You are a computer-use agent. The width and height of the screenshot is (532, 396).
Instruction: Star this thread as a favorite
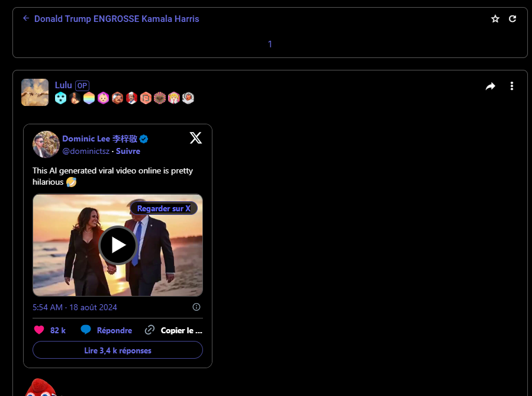[495, 19]
